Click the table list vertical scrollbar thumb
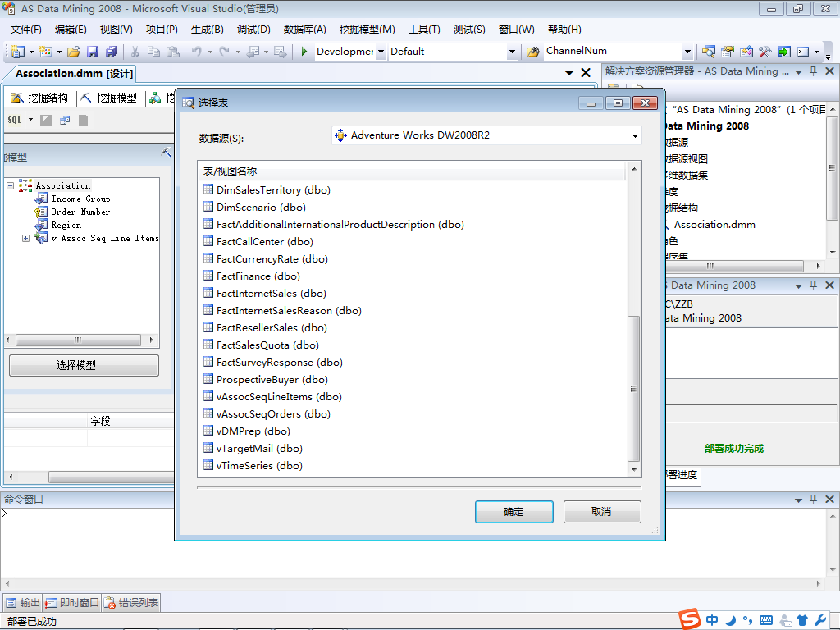 pyautogui.click(x=634, y=388)
